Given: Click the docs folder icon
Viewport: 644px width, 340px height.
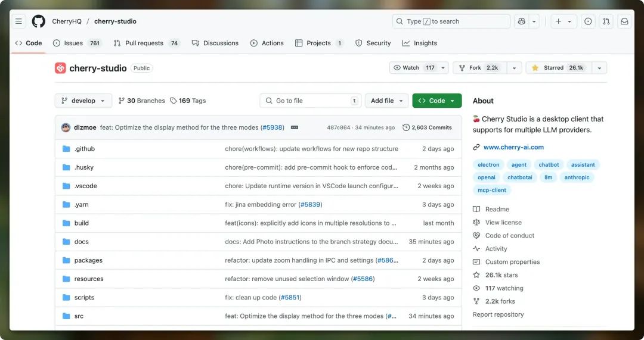Looking at the screenshot, I should [x=66, y=242].
